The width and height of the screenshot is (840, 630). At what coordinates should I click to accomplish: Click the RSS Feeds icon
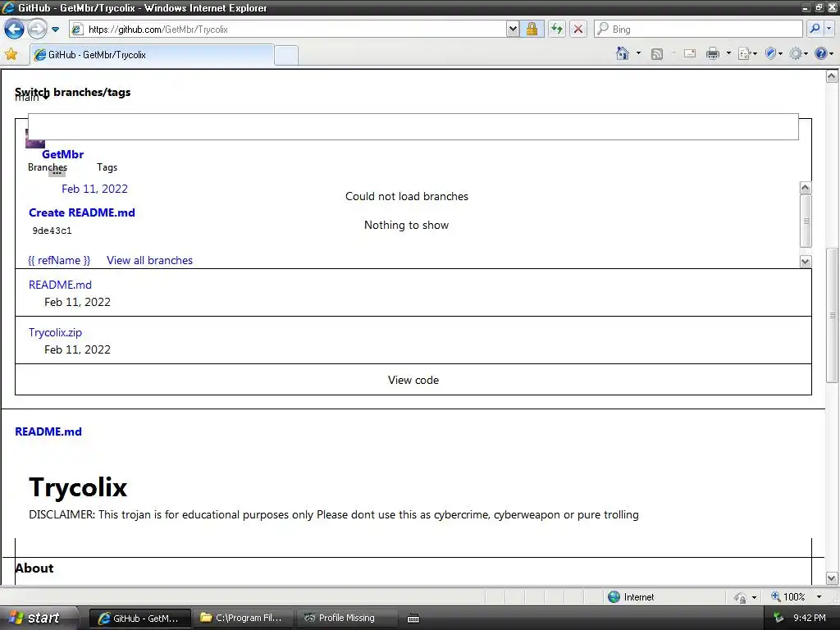click(657, 53)
